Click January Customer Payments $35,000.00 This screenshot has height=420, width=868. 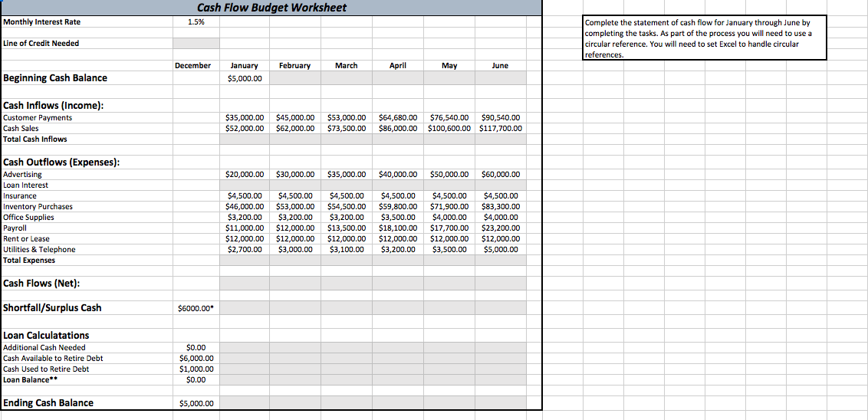[x=245, y=117]
